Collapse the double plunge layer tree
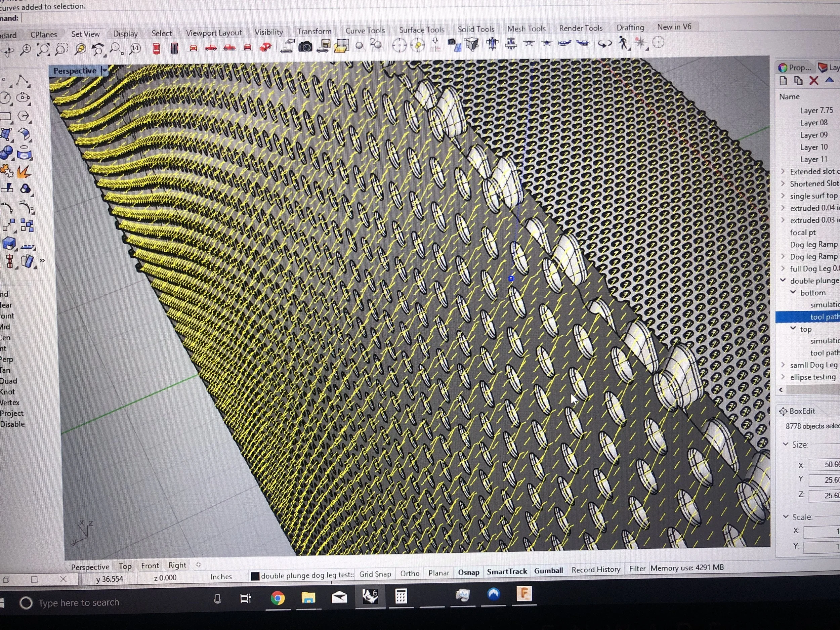Viewport: 840px width, 630px height. point(783,280)
